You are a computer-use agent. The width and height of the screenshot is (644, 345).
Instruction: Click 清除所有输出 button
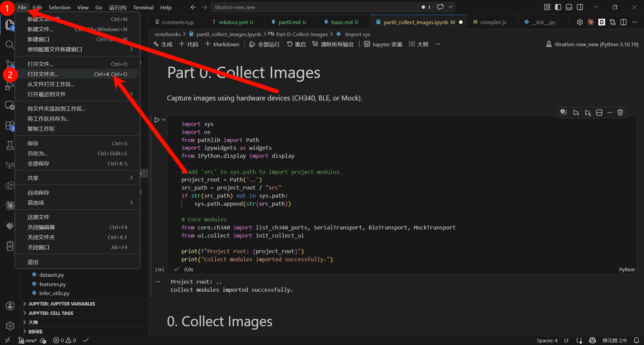[333, 44]
